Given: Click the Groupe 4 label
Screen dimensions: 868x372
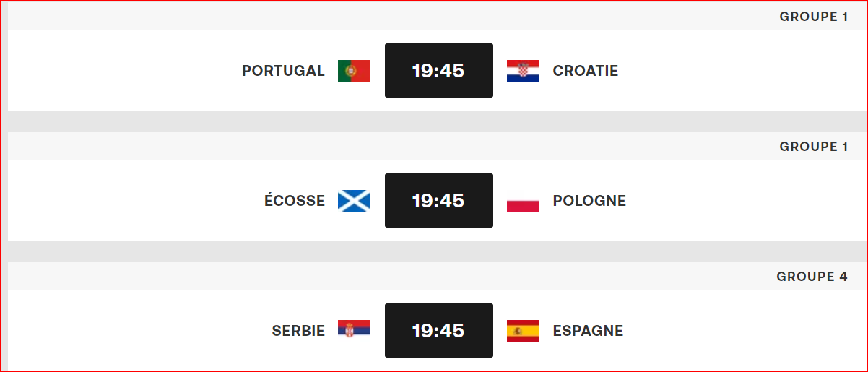Looking at the screenshot, I should pos(812,277).
